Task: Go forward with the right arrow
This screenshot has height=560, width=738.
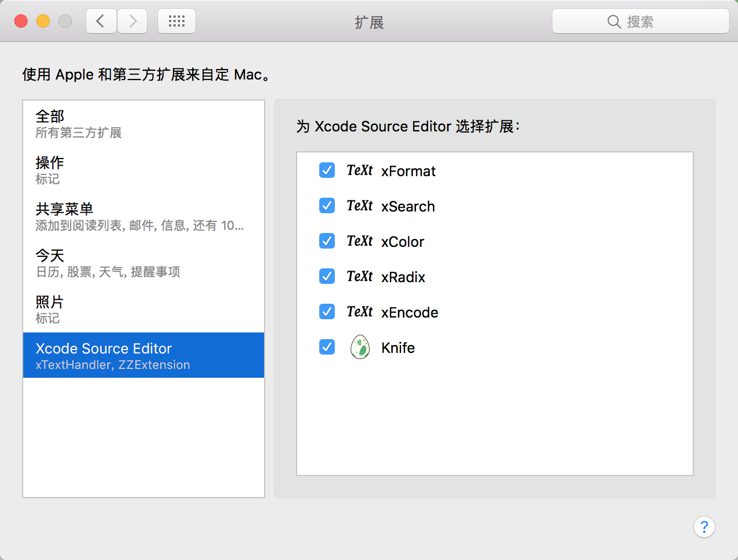Action: [133, 22]
